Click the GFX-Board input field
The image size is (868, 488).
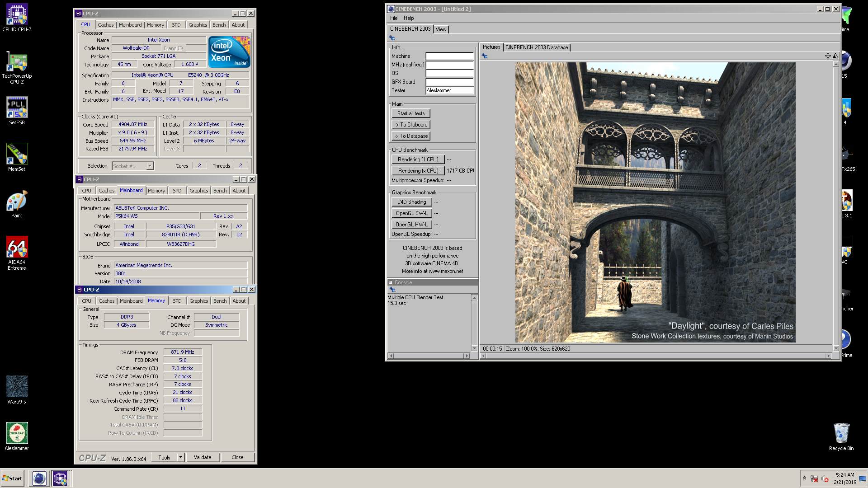click(449, 82)
